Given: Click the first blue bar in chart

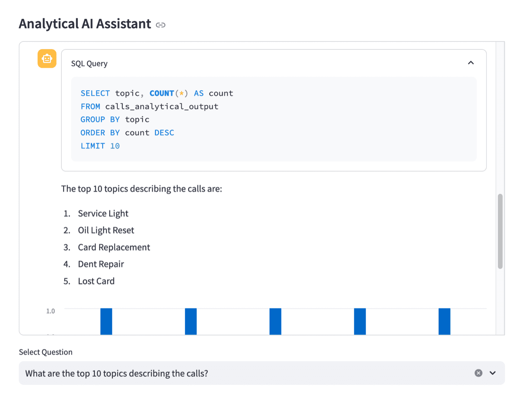Looking at the screenshot, I should [106, 321].
